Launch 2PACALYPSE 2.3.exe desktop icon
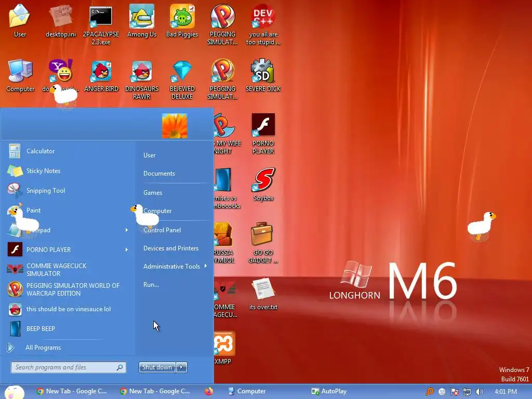The image size is (532, 399). [x=101, y=24]
